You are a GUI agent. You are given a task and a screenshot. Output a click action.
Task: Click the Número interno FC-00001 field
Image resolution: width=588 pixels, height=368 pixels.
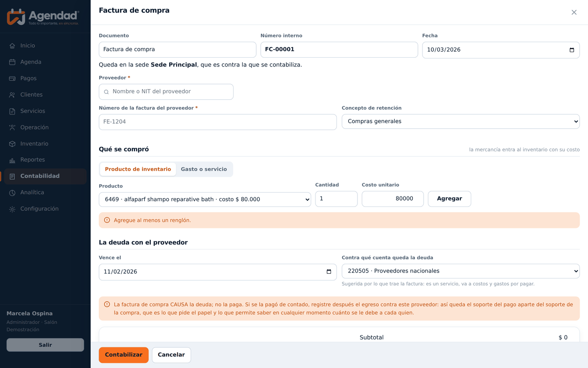point(339,50)
